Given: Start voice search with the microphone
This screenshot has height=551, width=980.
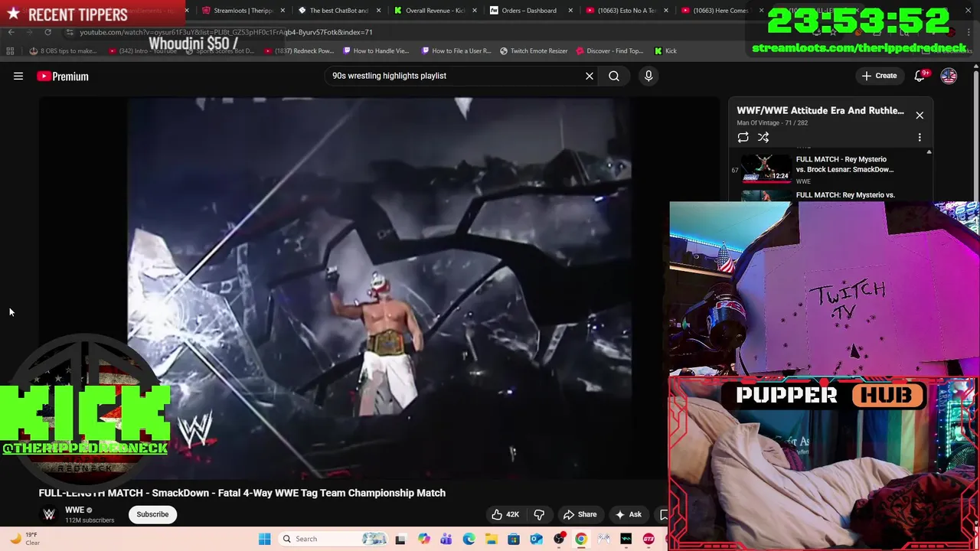Looking at the screenshot, I should tap(648, 76).
